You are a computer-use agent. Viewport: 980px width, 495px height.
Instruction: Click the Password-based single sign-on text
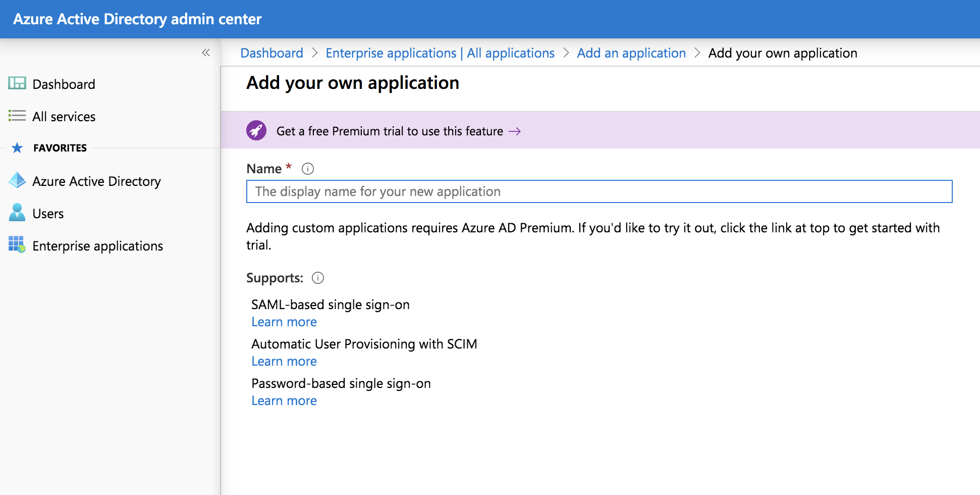(x=341, y=383)
